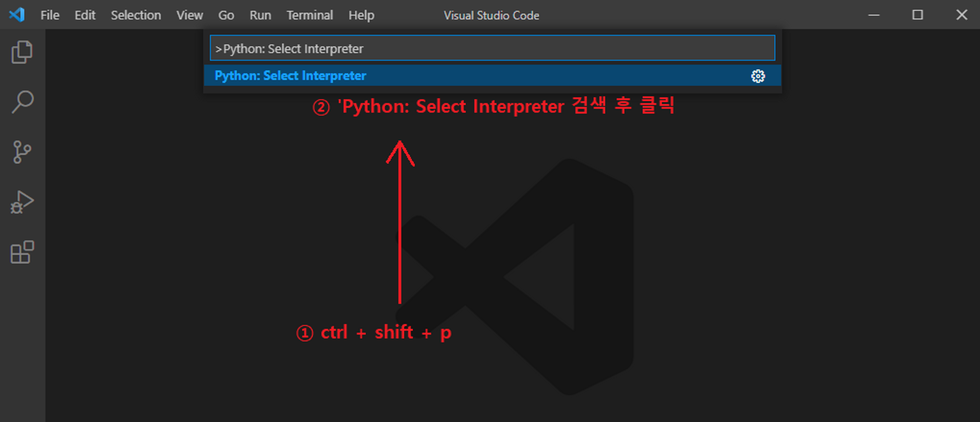The height and width of the screenshot is (422, 980).
Task: Close the Visual Studio Code window
Action: pyautogui.click(x=962, y=15)
